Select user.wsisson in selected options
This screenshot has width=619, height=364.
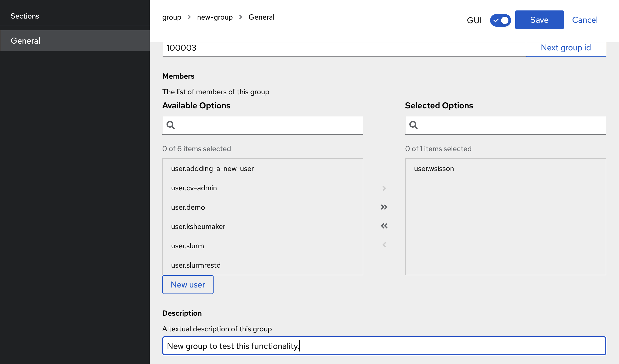[x=506, y=169]
